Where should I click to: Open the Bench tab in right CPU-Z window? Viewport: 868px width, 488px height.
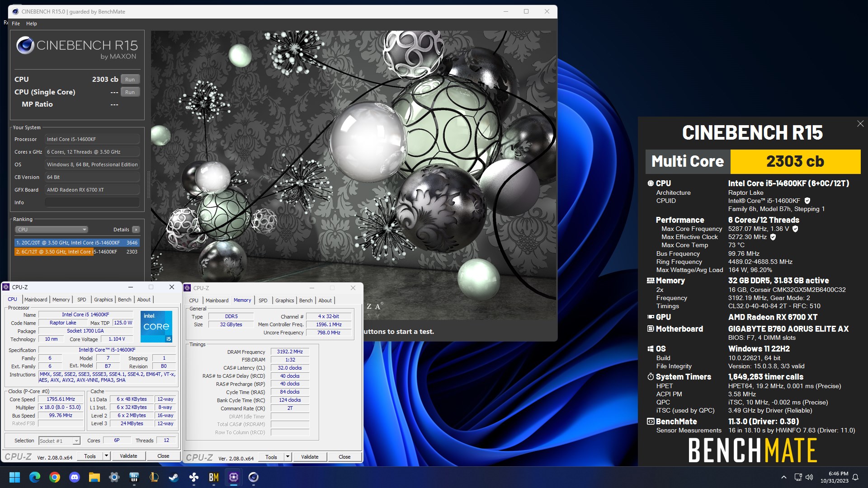[306, 300]
